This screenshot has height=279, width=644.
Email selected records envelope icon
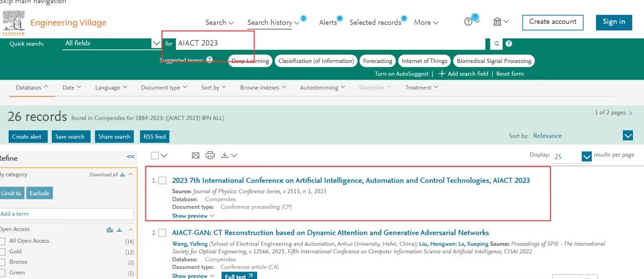pos(196,156)
